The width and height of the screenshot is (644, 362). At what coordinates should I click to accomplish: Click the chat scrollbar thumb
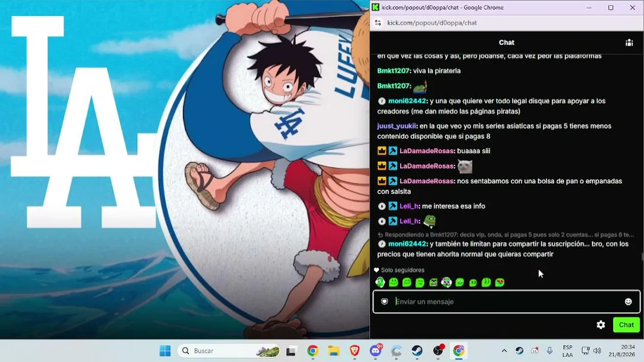(x=641, y=257)
